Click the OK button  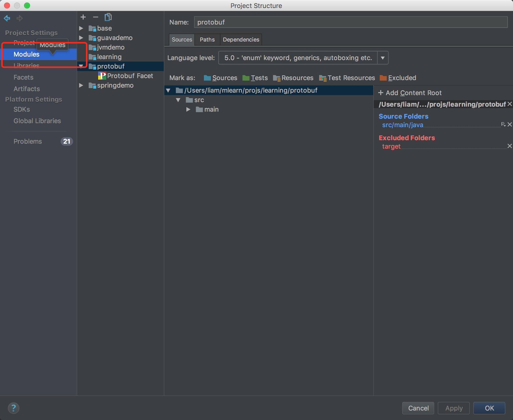tap(489, 408)
